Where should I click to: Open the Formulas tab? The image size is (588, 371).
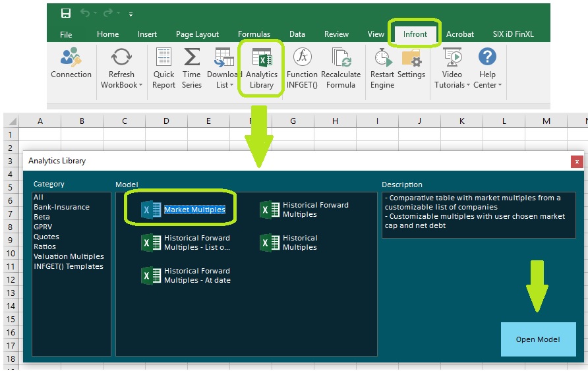click(254, 34)
